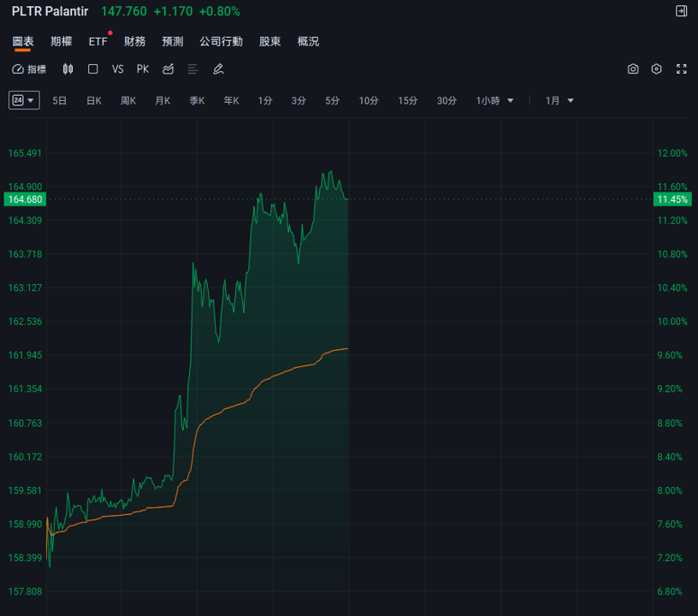Open the 公司行動 tab
Image resolution: width=698 pixels, height=616 pixels.
(x=222, y=41)
